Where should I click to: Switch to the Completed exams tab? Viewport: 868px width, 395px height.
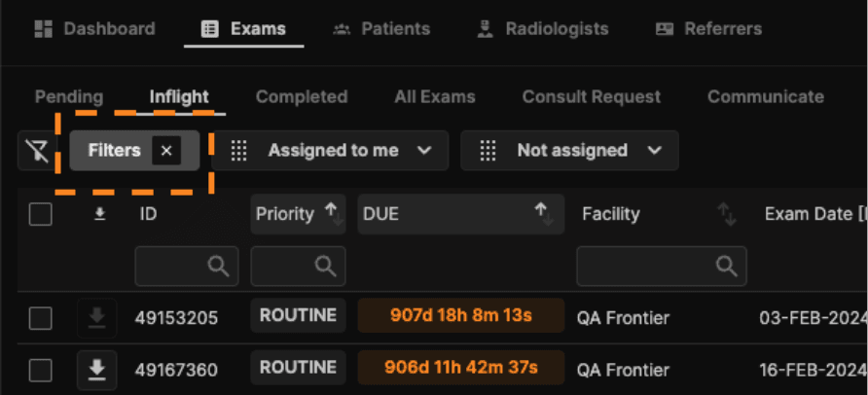point(302,97)
